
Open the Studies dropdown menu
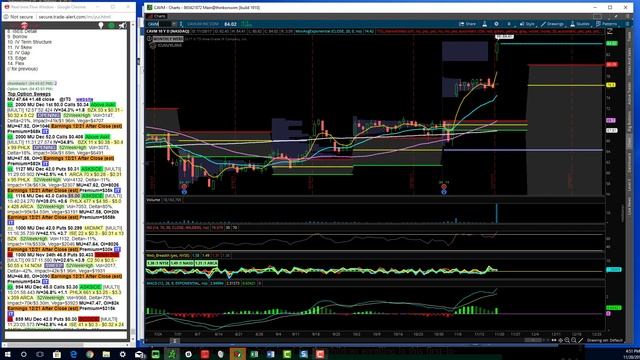[580, 24]
